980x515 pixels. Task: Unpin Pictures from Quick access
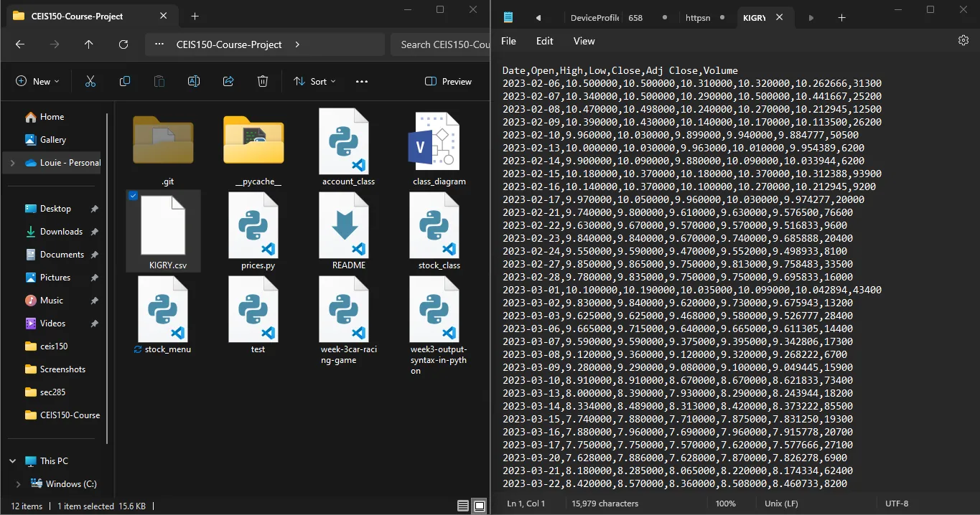click(95, 278)
